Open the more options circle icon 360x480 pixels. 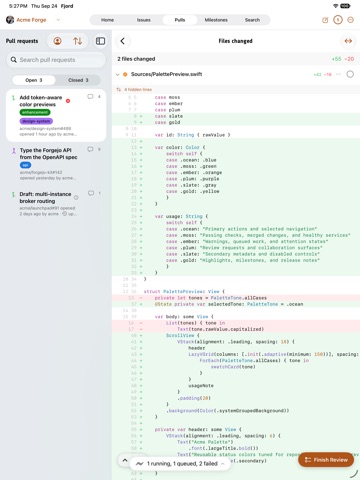point(351,20)
